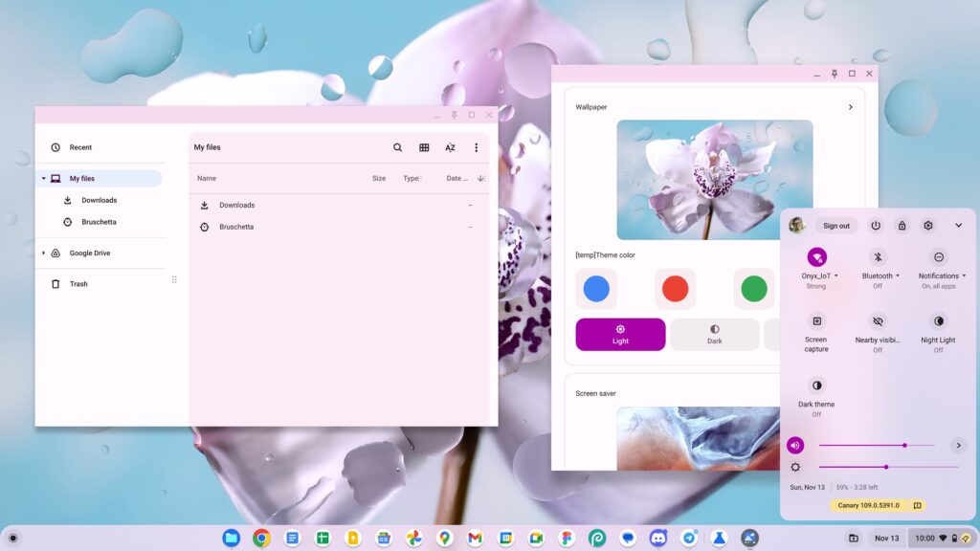
Task: Toggle Bluetooth off tile
Action: tap(878, 266)
